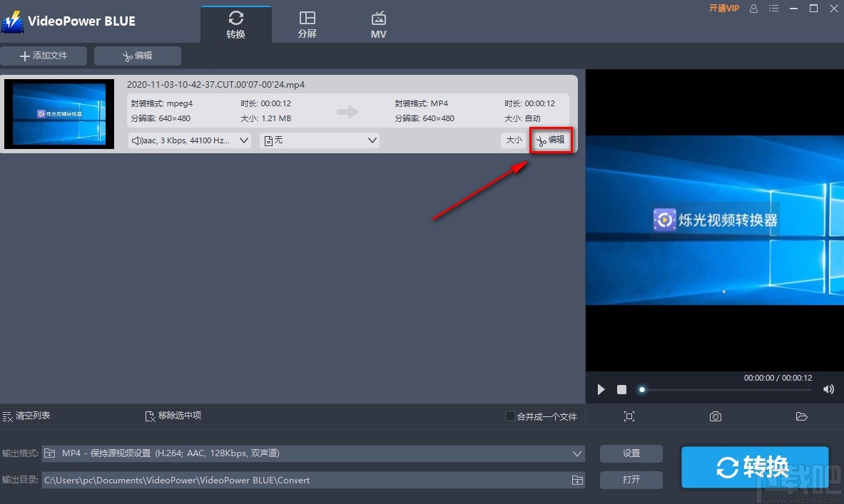
Task: Click 清空列表 to clear the list
Action: [26, 416]
